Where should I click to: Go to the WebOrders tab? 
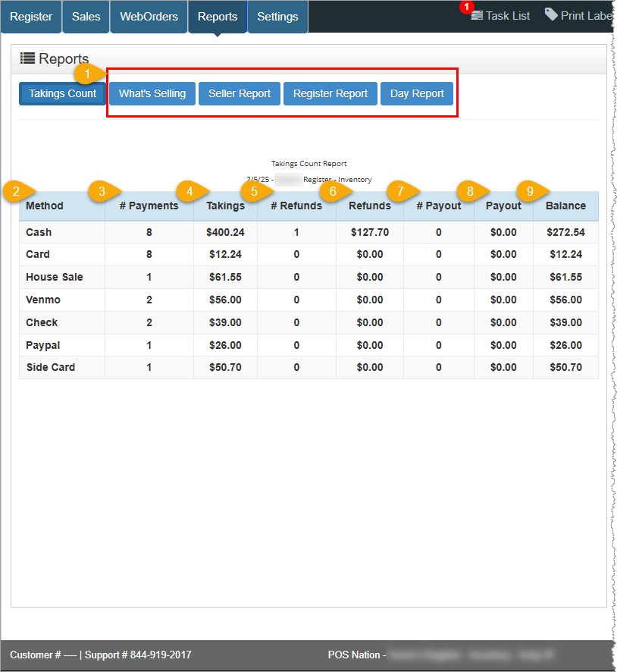[149, 17]
